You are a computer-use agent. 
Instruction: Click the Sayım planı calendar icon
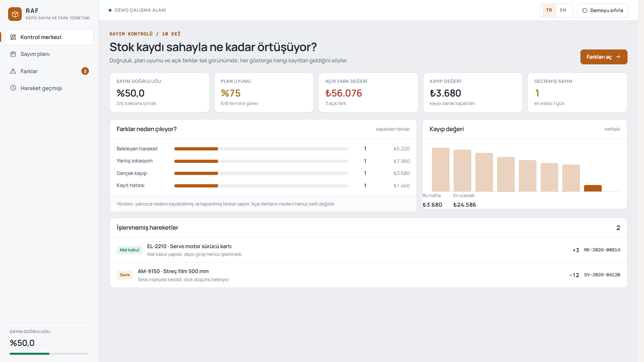pyautogui.click(x=13, y=54)
